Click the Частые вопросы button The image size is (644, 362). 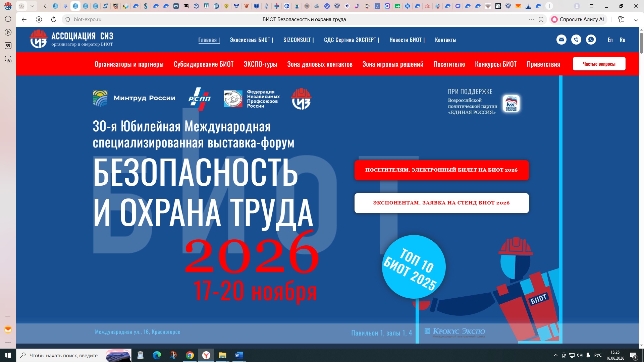[599, 64]
